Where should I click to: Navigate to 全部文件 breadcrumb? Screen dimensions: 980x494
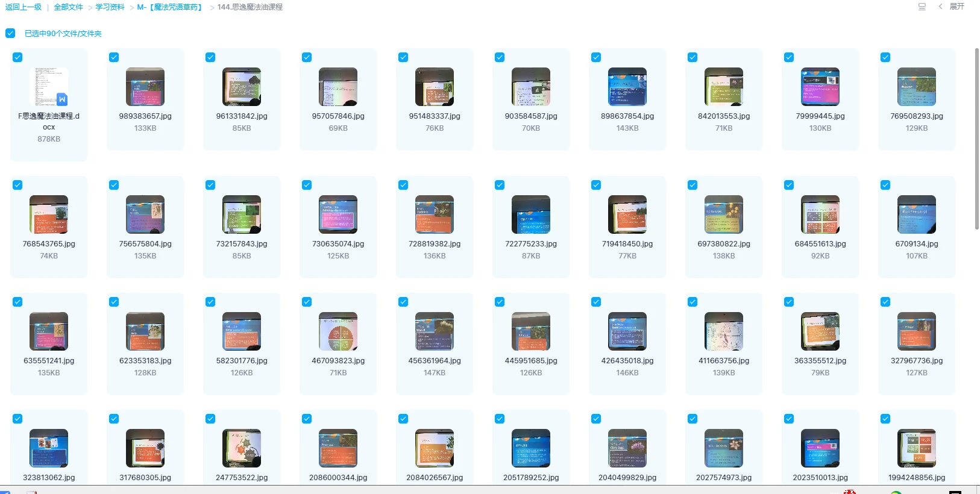(68, 7)
